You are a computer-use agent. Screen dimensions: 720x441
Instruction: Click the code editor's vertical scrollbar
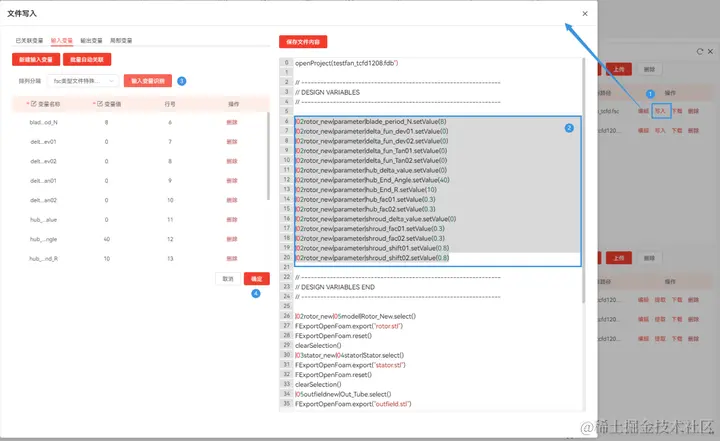(x=584, y=180)
